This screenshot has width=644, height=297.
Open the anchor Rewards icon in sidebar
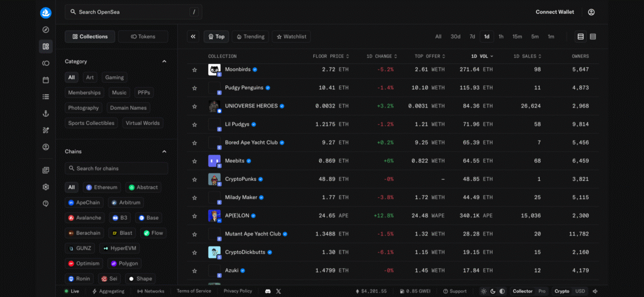45,114
